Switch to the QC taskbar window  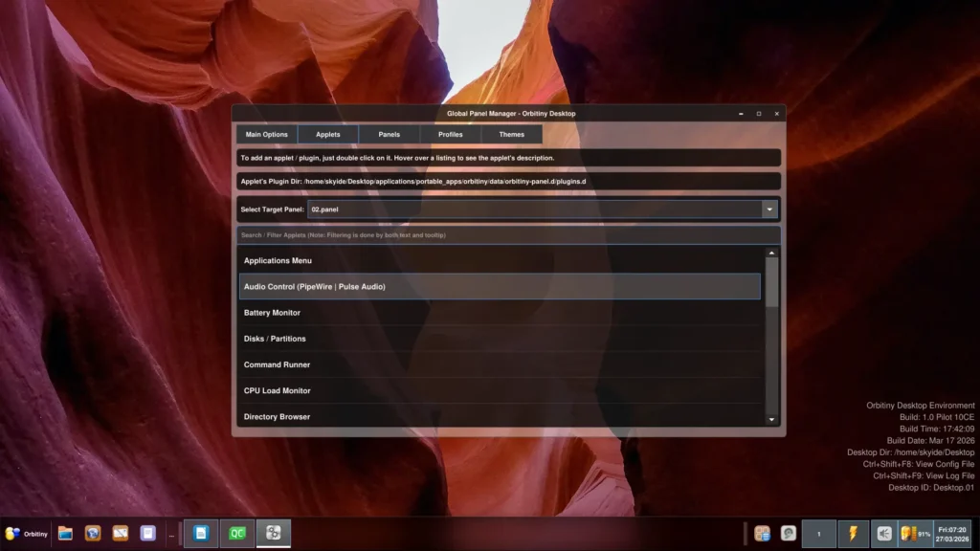point(237,534)
